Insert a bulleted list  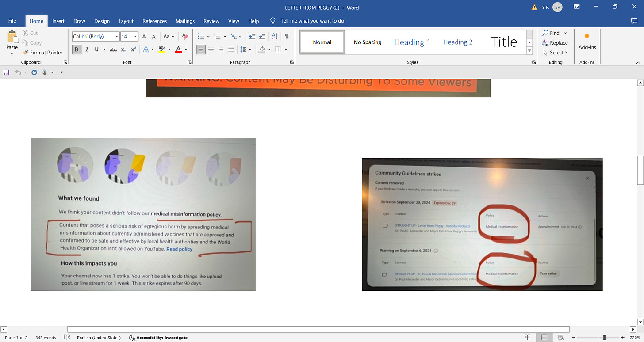click(200, 36)
